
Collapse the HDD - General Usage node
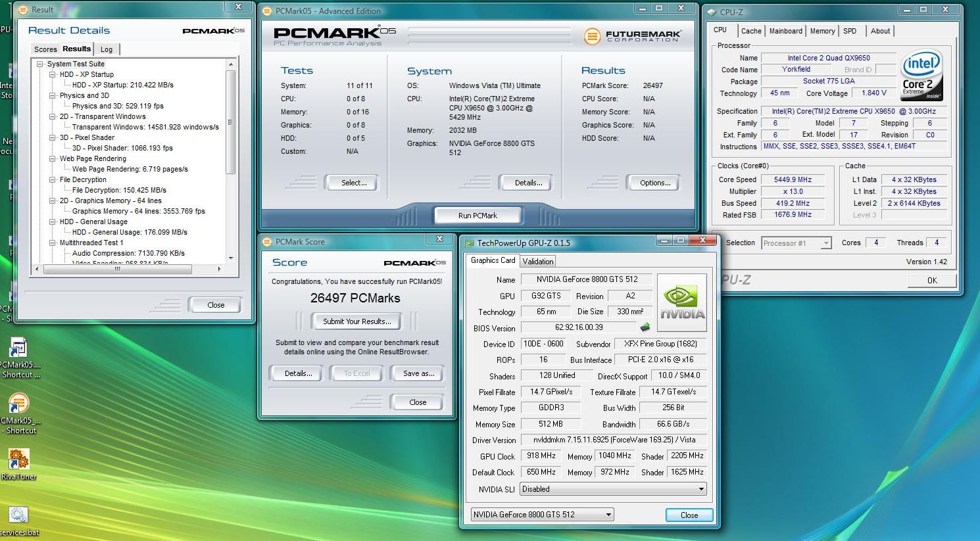(53, 222)
